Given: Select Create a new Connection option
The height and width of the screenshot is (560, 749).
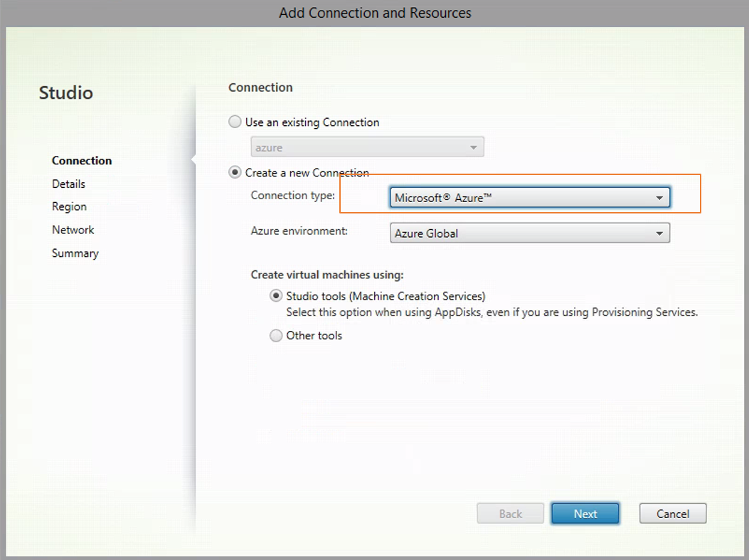Looking at the screenshot, I should 235,173.
